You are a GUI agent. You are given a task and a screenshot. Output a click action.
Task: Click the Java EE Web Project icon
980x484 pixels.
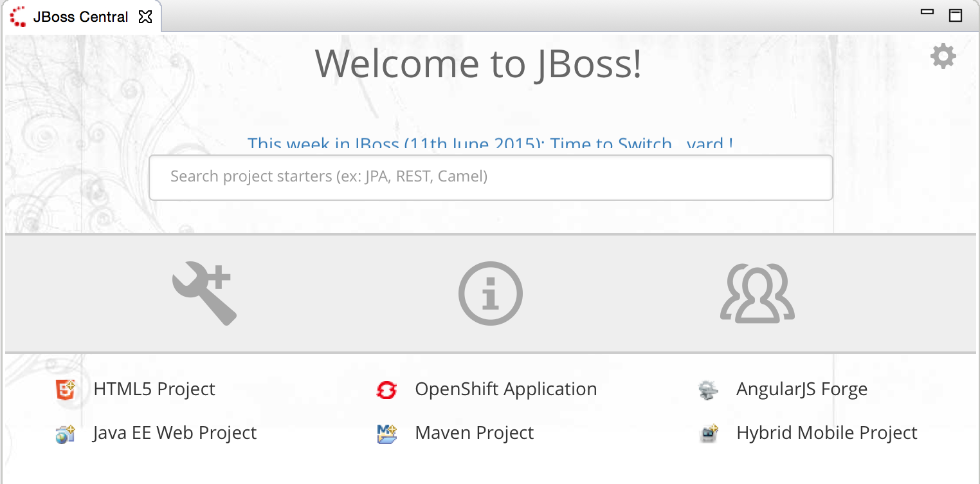(x=66, y=434)
